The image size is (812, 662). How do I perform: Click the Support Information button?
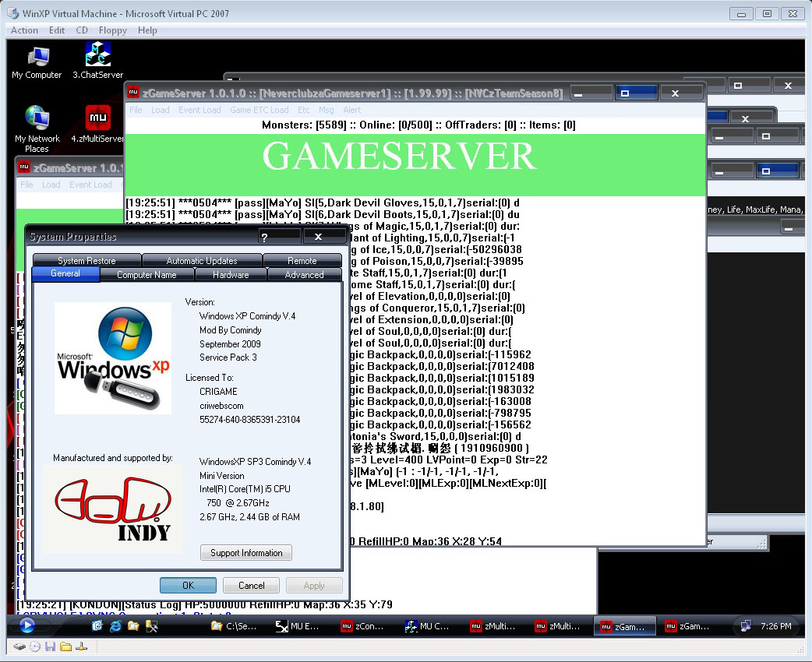click(x=246, y=553)
